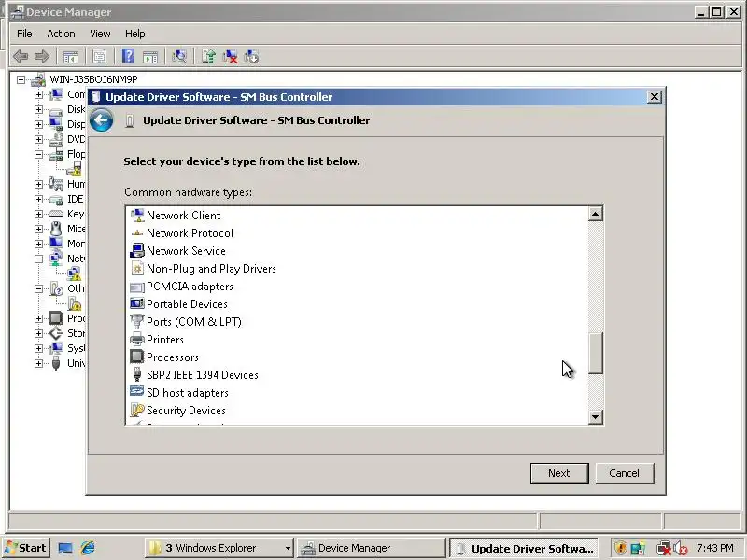Click the hardware list scrollbar thumb
This screenshot has height=560, width=747.
[596, 353]
